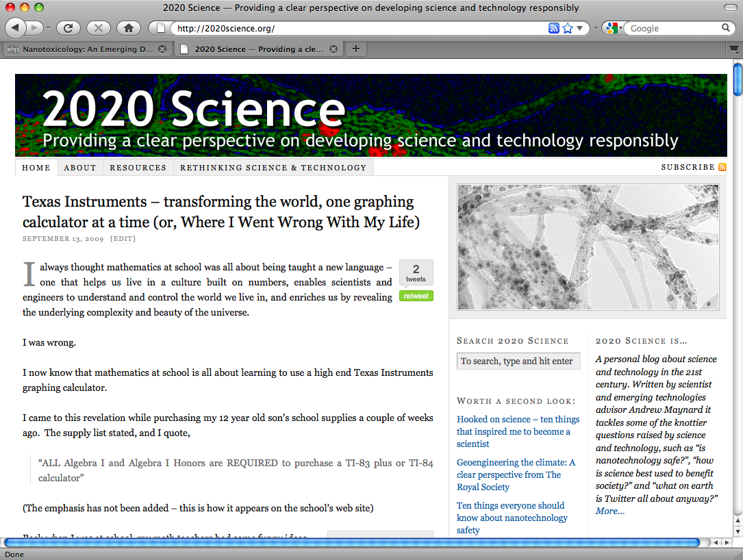Reload the page with the Refresh button
The height and width of the screenshot is (560, 743).
(68, 28)
